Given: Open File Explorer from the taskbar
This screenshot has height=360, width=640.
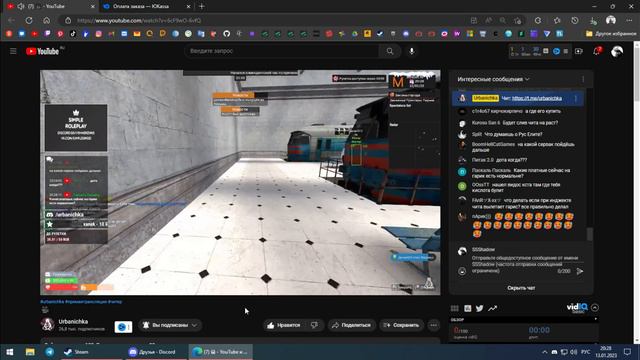Looking at the screenshot, I should [x=30, y=352].
